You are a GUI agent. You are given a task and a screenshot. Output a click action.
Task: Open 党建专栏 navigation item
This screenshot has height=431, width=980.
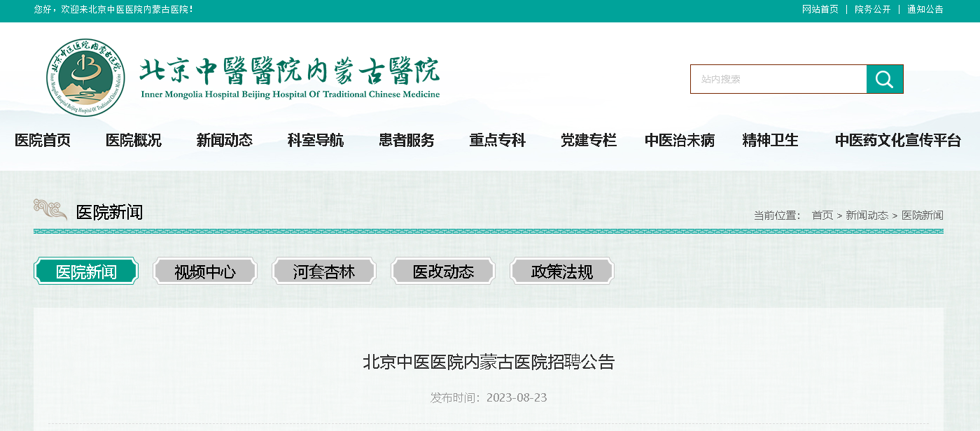click(x=589, y=140)
